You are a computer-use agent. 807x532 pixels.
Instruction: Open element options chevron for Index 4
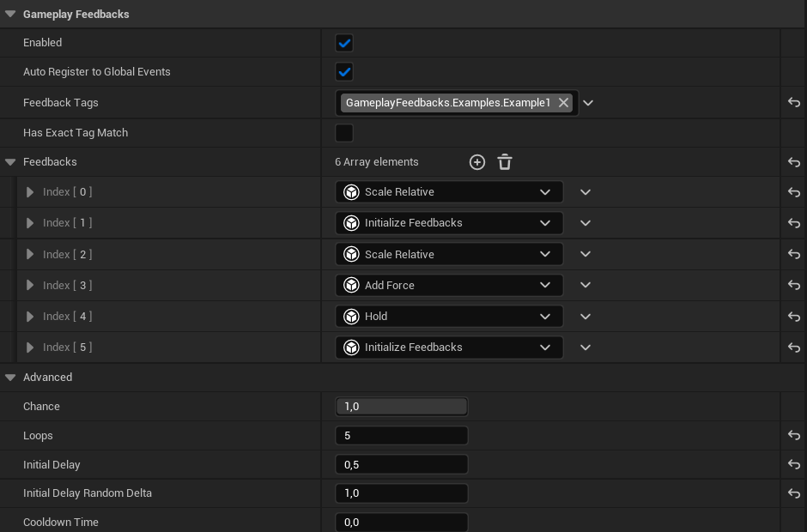586,317
